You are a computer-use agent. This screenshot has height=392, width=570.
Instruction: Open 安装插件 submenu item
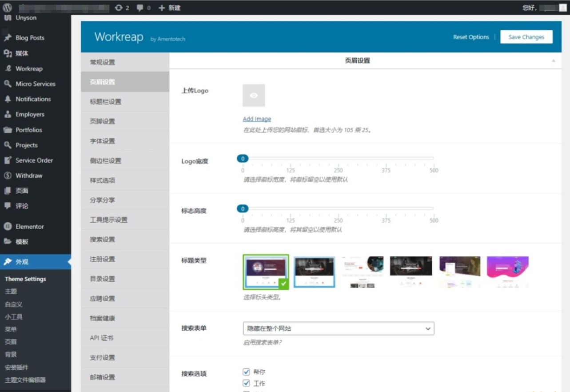pos(16,368)
